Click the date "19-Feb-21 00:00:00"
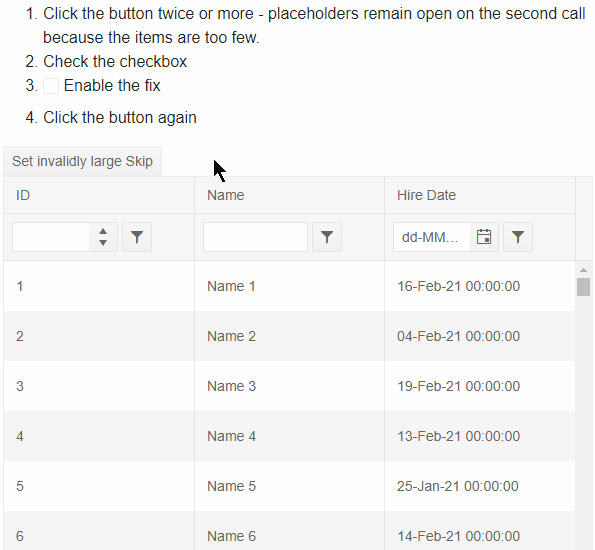This screenshot has height=550, width=595. point(458,386)
